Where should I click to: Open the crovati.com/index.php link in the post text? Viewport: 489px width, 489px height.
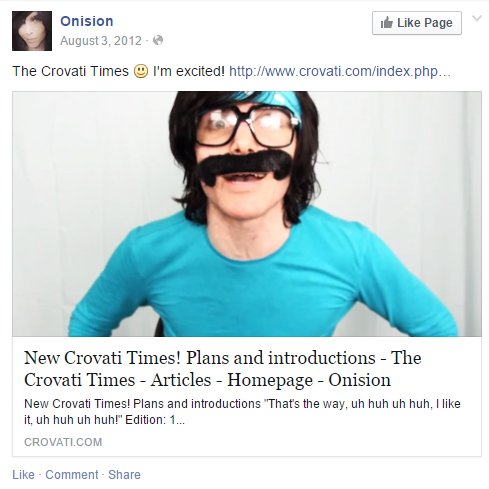point(340,71)
